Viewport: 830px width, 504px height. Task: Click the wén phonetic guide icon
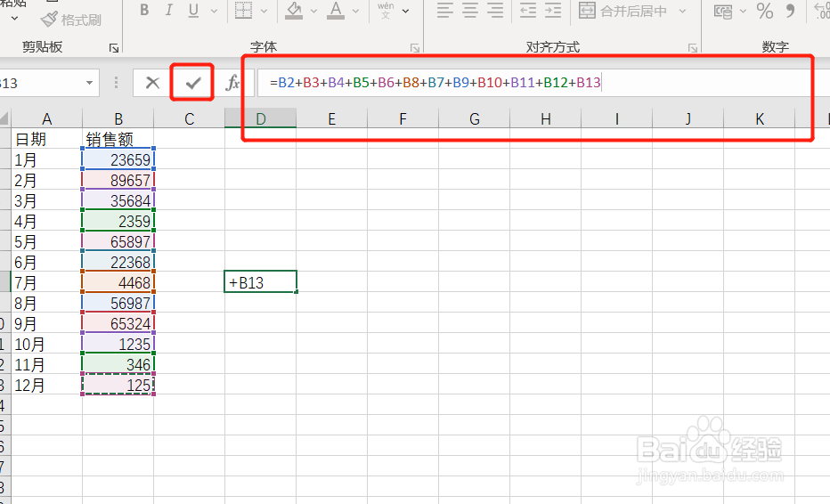pyautogui.click(x=386, y=10)
